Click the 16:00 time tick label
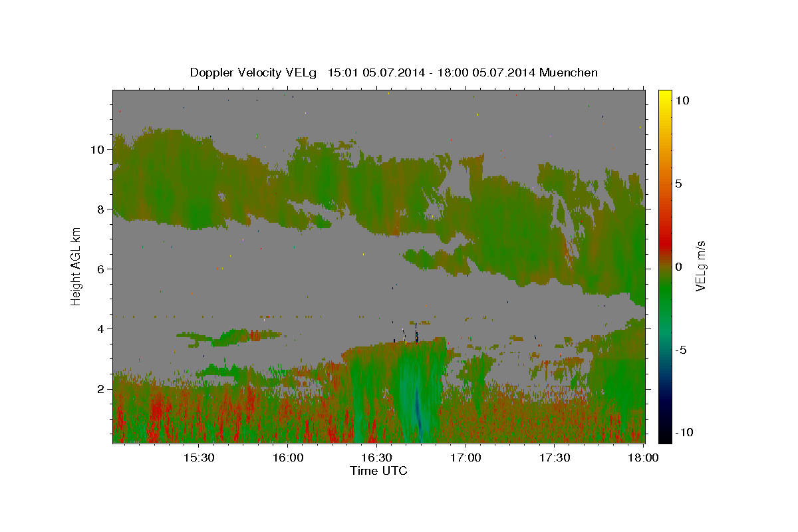Image resolution: width=798 pixels, height=532 pixels. point(287,458)
